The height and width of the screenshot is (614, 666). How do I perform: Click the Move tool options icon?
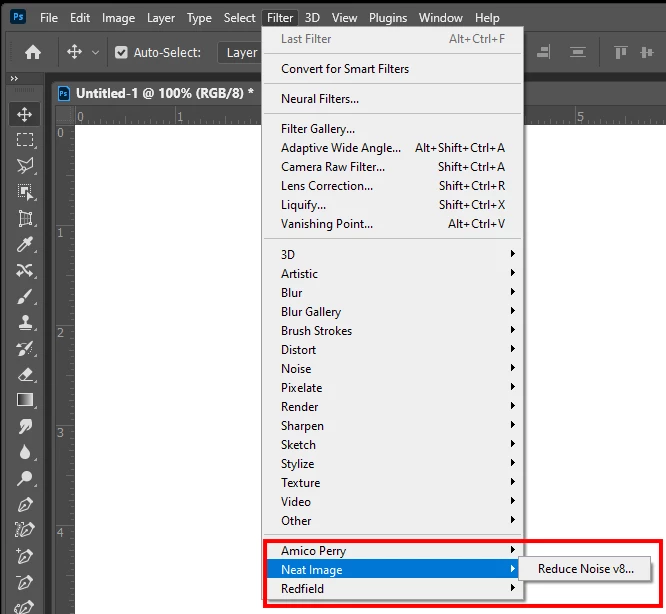point(74,52)
